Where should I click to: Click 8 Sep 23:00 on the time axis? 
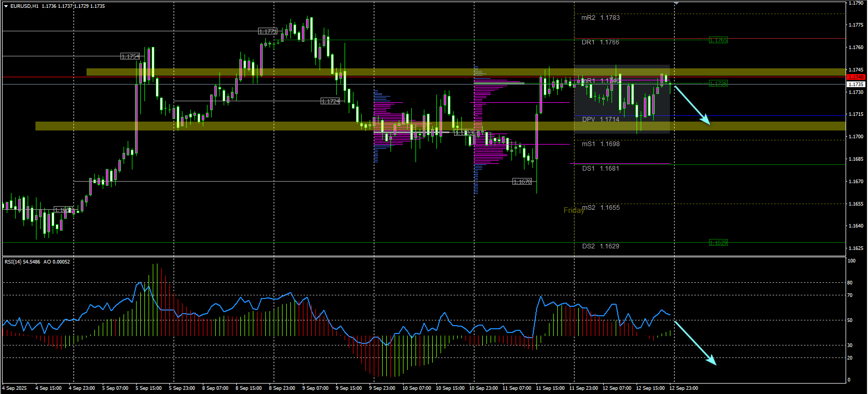click(282, 388)
